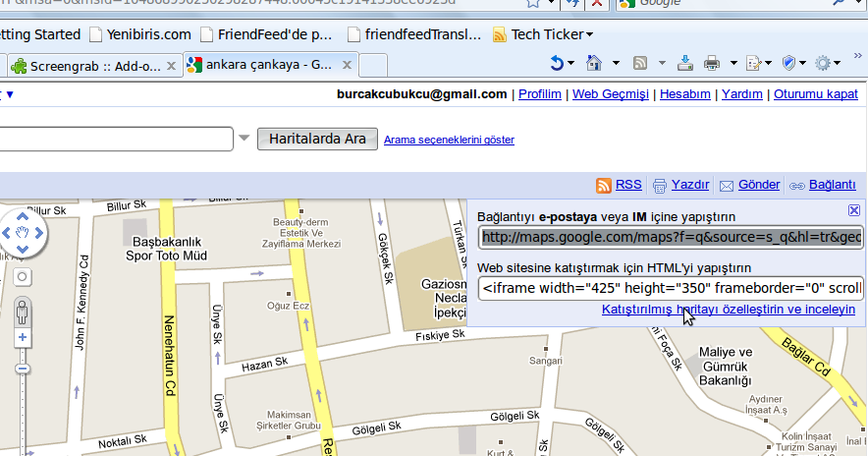868x456 pixels.
Task: Click the Profilim link
Action: (x=540, y=94)
